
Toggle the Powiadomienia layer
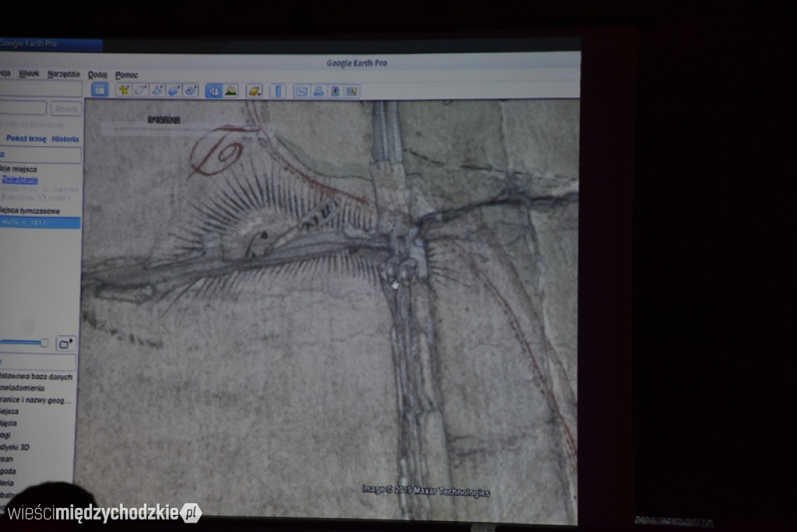click(22, 387)
